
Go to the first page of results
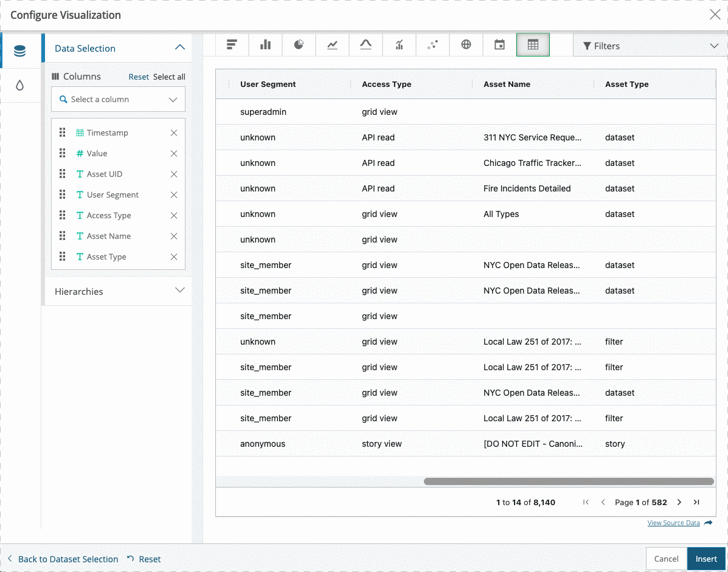pos(586,502)
